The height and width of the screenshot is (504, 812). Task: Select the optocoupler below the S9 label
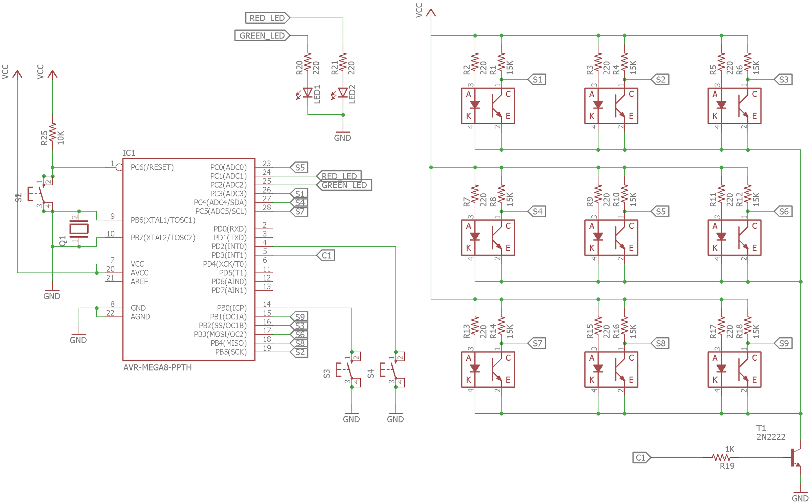pyautogui.click(x=734, y=369)
